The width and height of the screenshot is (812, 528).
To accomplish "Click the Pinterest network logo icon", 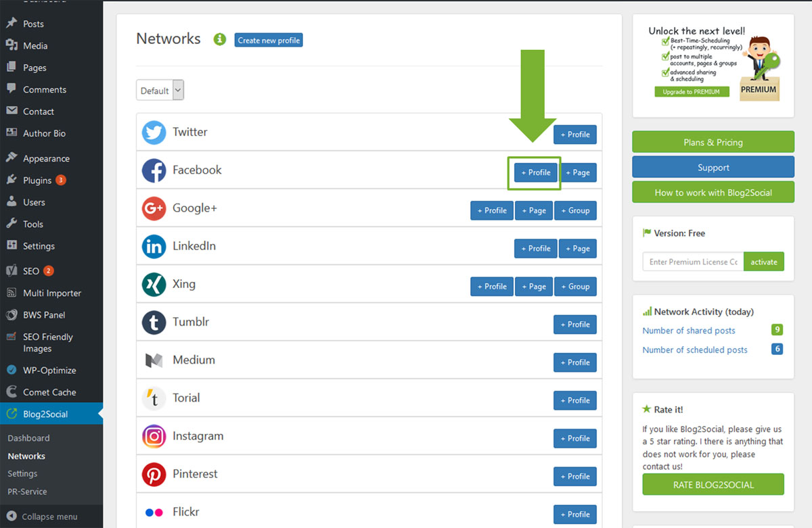I will pos(154,474).
